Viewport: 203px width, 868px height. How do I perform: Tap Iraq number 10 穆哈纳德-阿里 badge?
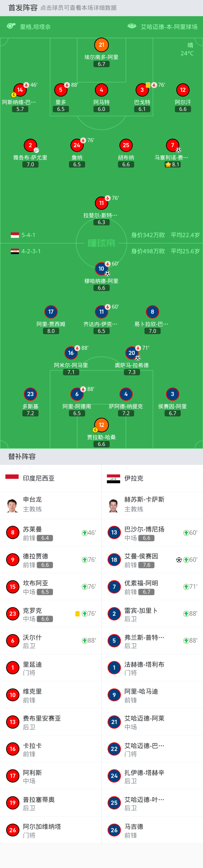coord(101,268)
